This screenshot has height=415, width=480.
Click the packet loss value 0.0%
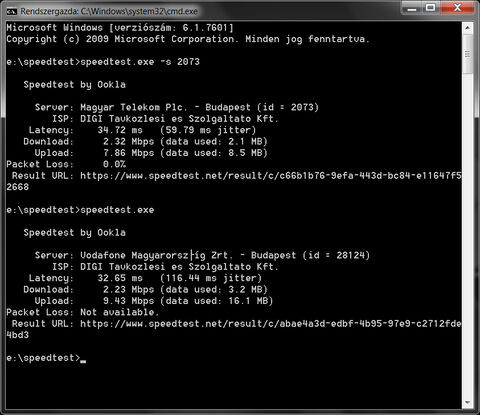click(x=114, y=164)
